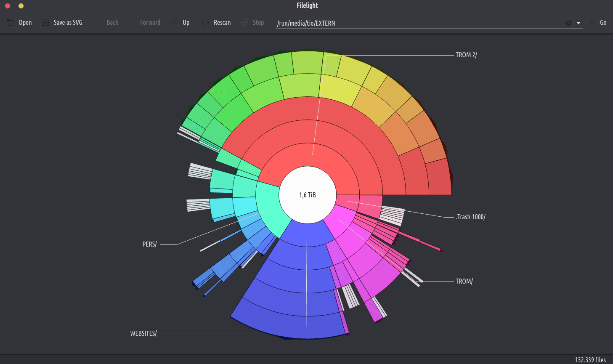Click the Rescan refresh icon
This screenshot has width=613, height=364.
point(205,23)
